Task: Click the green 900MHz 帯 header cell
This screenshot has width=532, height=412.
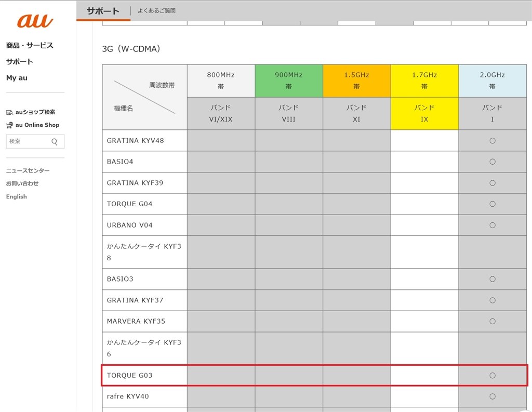Action: pos(289,81)
